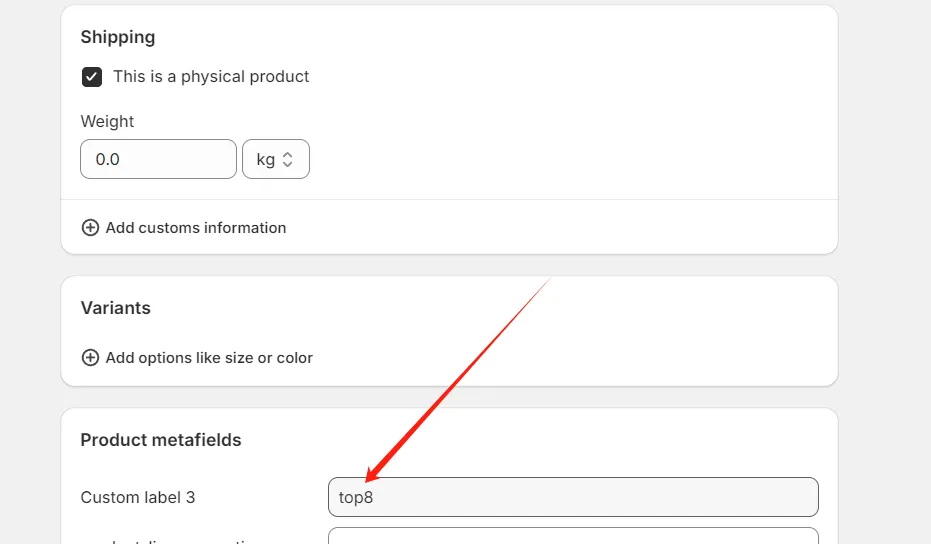Click the checkmark icon in the Shipping card
931x544 pixels.
point(92,77)
